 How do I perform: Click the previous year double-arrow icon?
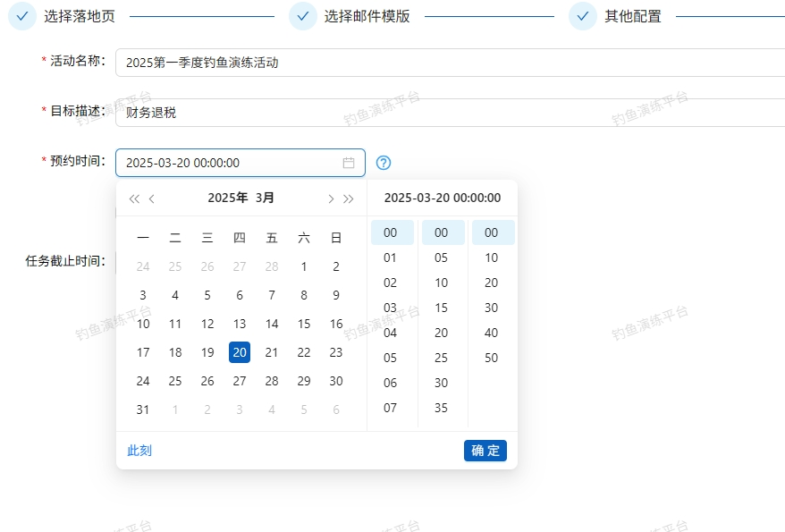(x=134, y=198)
